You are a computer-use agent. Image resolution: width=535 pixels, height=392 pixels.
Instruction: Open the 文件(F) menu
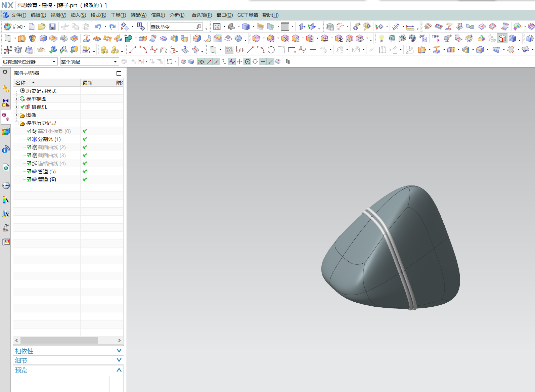pyautogui.click(x=18, y=15)
